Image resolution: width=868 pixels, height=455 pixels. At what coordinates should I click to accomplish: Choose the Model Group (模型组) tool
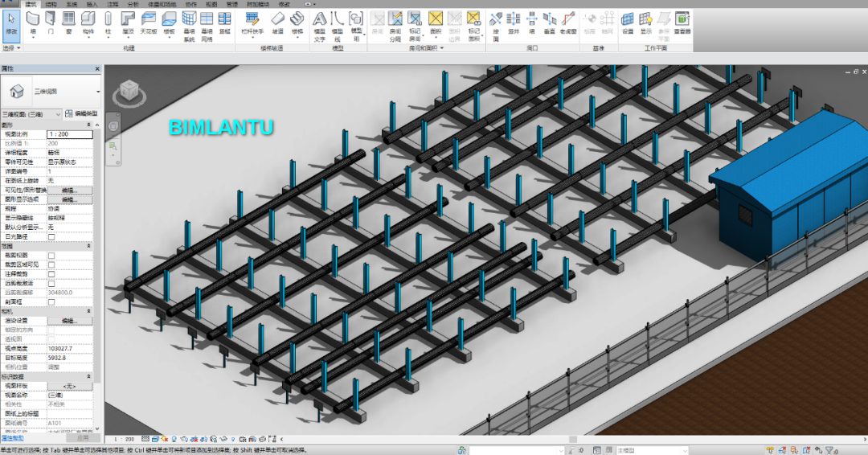[x=356, y=27]
